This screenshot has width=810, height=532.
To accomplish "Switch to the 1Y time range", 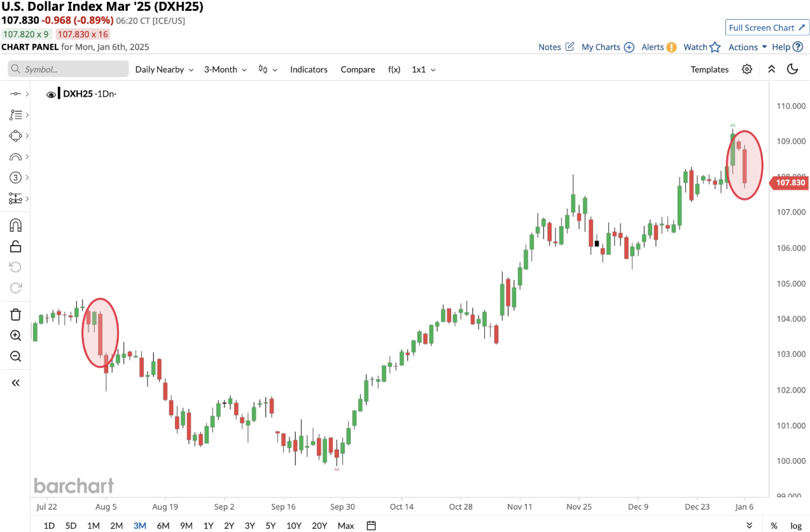I will pyautogui.click(x=208, y=526).
